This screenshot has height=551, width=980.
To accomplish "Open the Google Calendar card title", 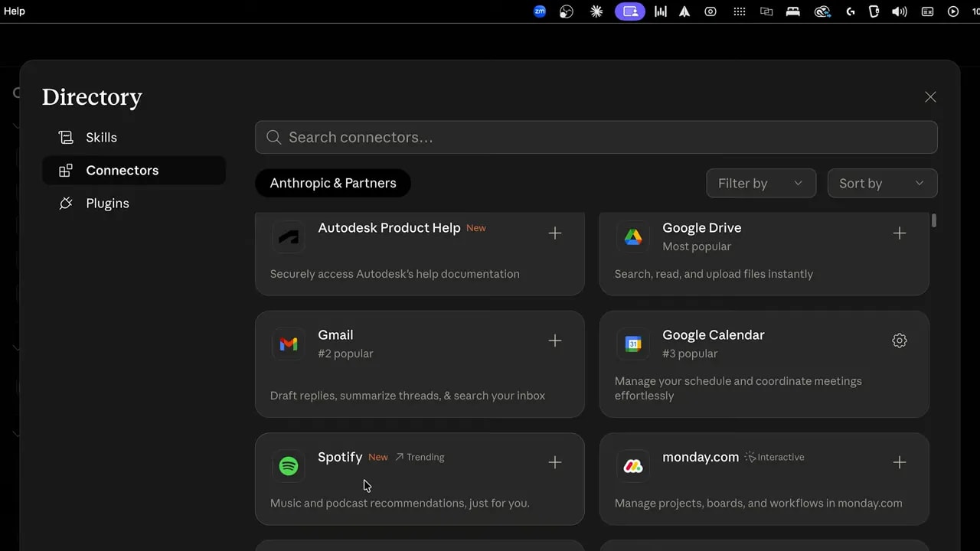I will (x=714, y=335).
